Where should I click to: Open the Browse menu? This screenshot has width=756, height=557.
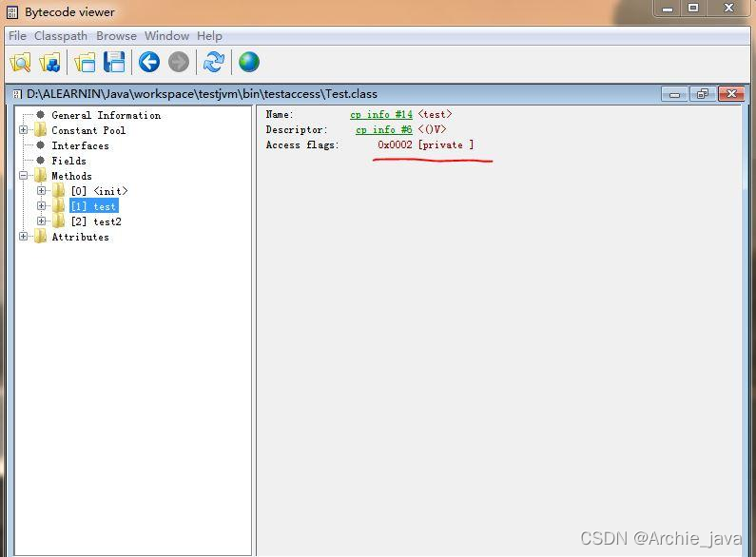point(116,36)
